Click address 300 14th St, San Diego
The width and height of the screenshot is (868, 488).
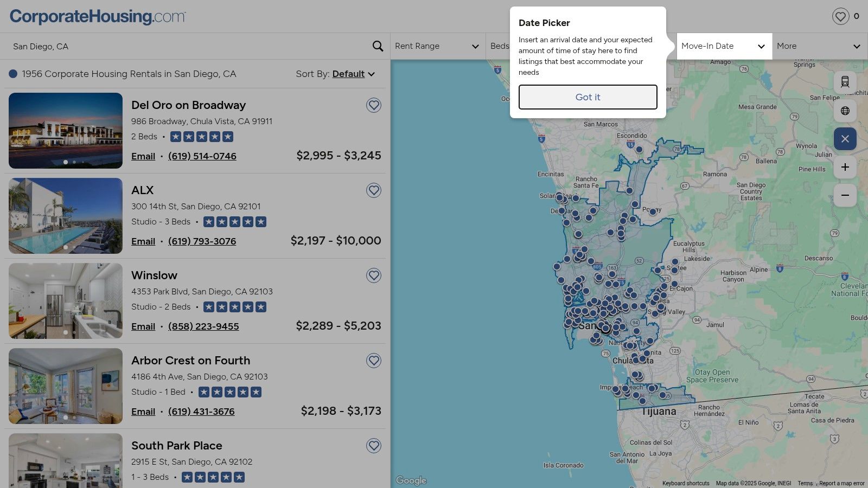(x=196, y=207)
